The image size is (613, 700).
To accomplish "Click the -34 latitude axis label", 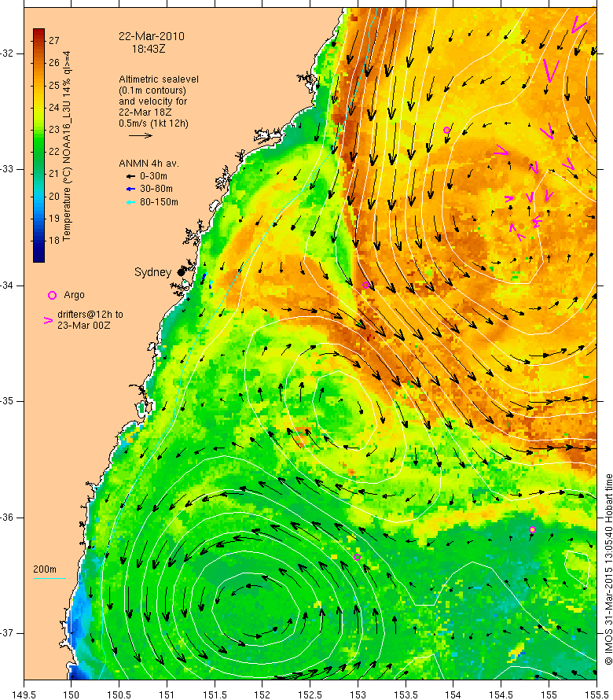I will click(7, 286).
